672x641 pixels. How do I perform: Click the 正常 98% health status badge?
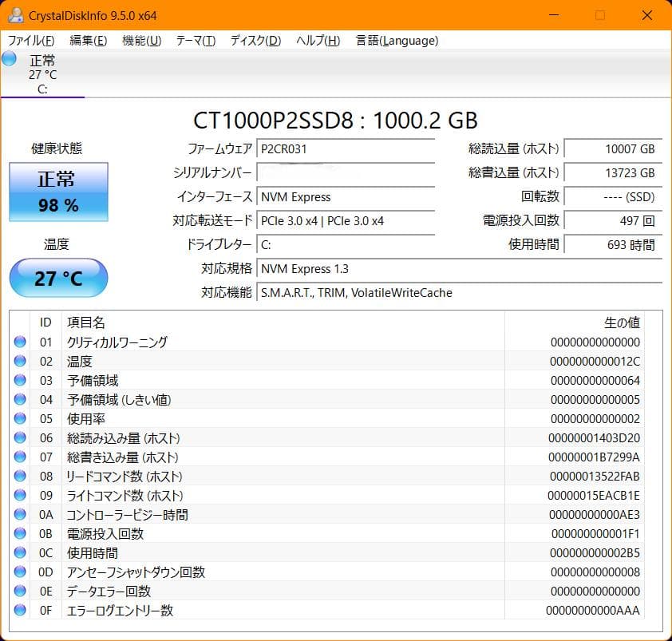click(x=57, y=194)
